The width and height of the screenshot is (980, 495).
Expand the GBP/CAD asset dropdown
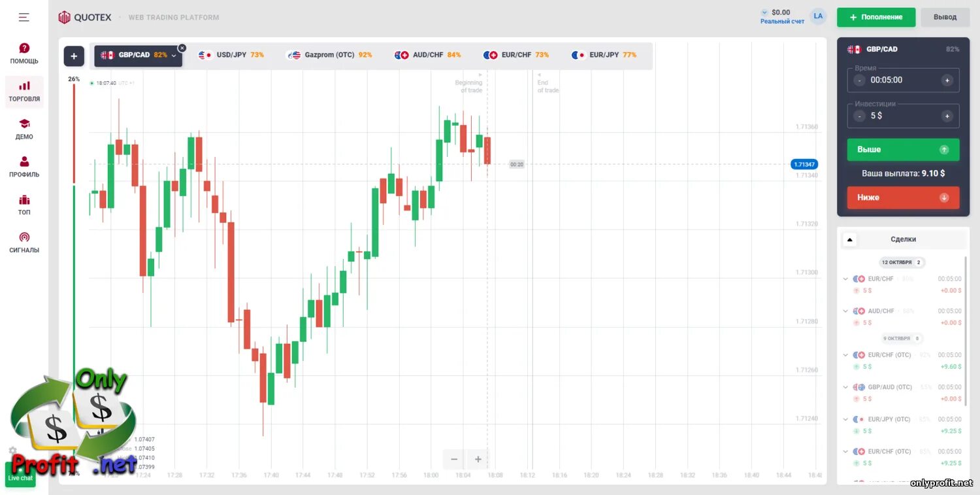coord(174,56)
